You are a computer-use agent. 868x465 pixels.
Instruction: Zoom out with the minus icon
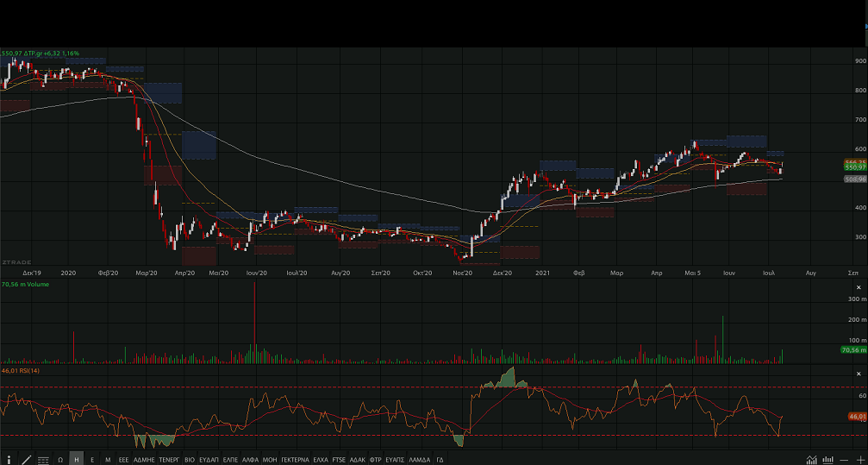pos(844,459)
